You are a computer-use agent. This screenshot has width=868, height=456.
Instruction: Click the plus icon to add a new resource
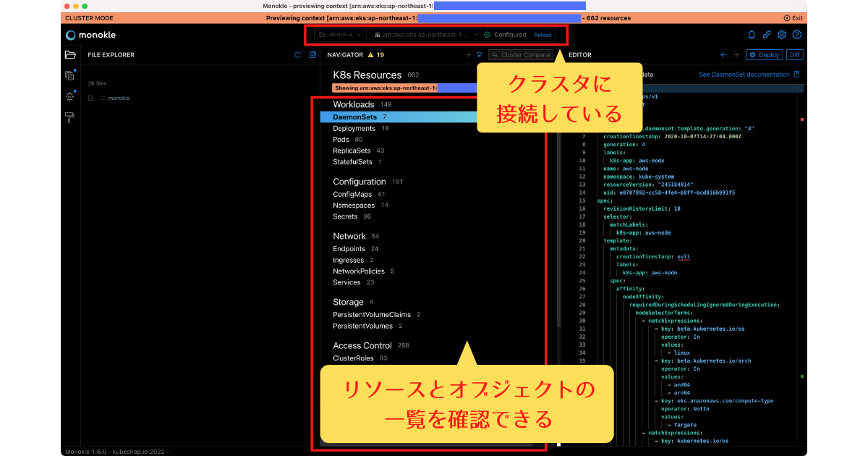tap(468, 54)
